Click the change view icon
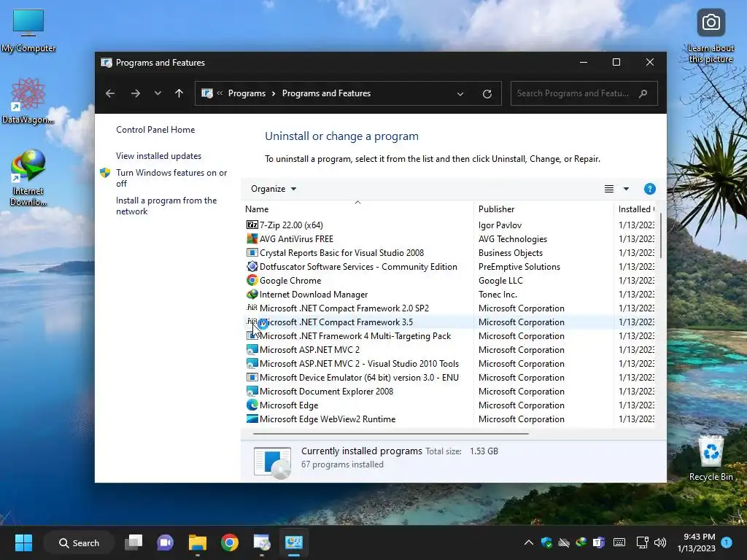This screenshot has width=747, height=560. tap(609, 189)
